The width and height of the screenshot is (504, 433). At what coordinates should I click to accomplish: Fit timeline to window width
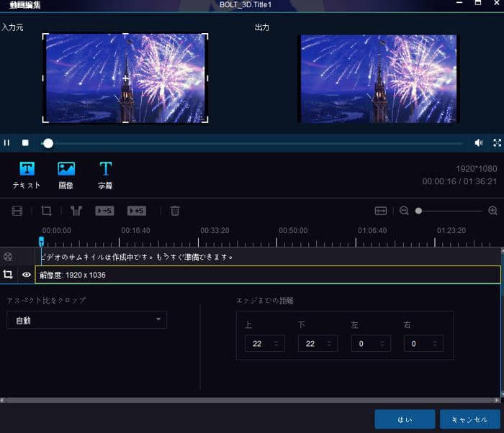pos(381,211)
